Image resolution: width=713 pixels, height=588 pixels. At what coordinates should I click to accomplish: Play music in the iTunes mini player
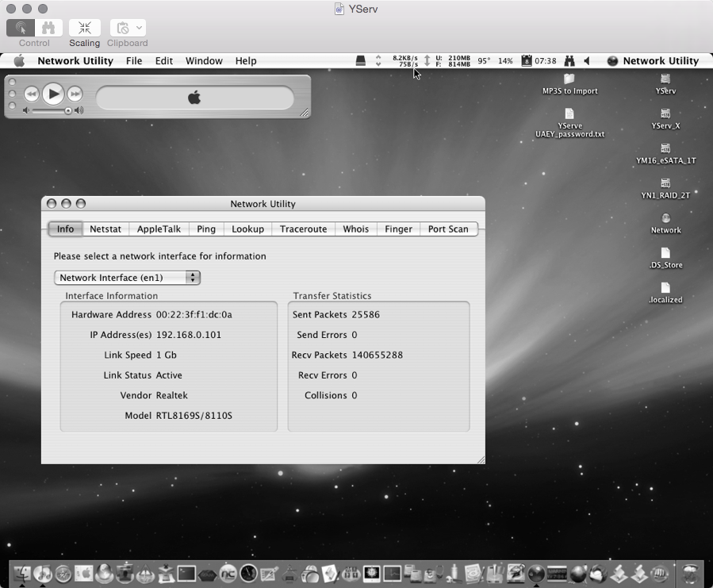[x=53, y=94]
